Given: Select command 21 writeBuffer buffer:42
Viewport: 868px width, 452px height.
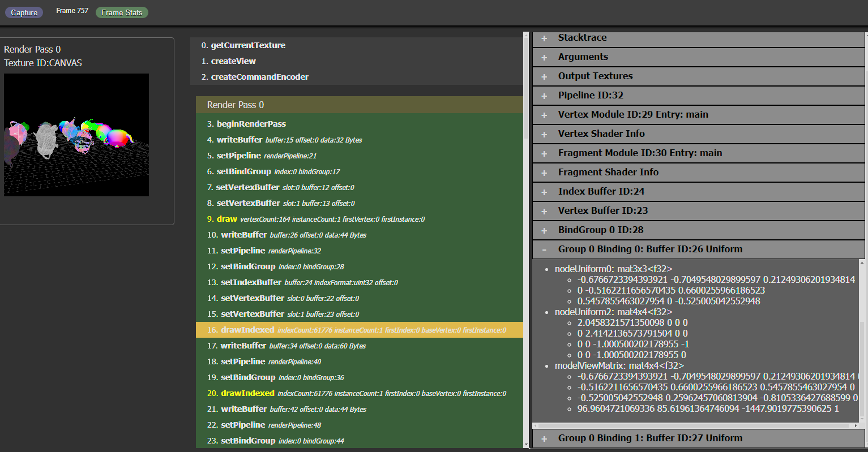Looking at the screenshot, I should click(360, 409).
